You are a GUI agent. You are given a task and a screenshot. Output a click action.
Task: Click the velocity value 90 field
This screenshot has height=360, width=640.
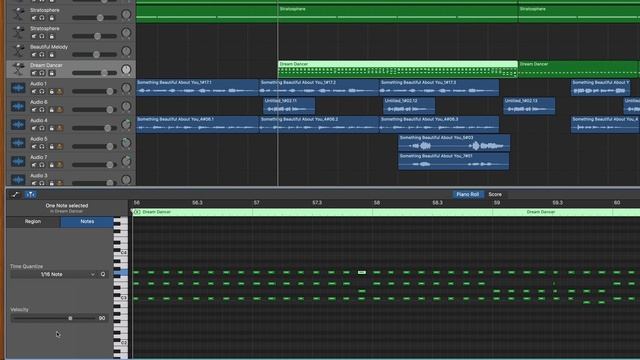102,318
